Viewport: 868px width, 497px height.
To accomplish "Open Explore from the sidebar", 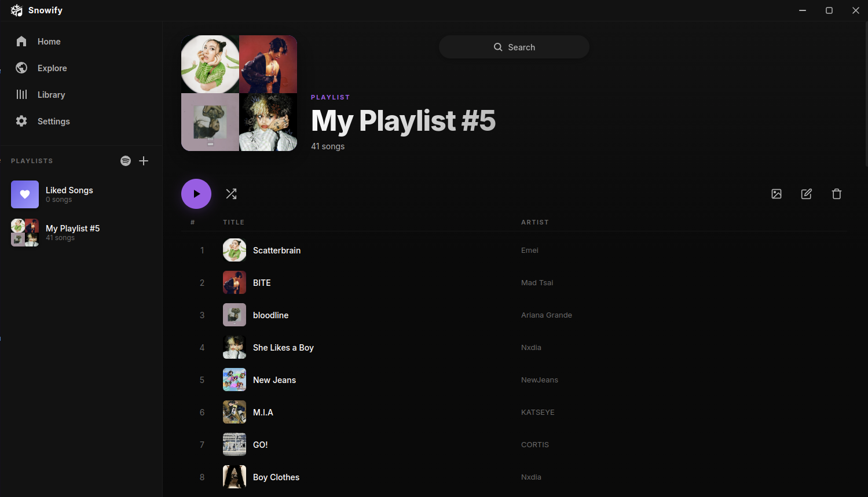I will (x=21, y=68).
